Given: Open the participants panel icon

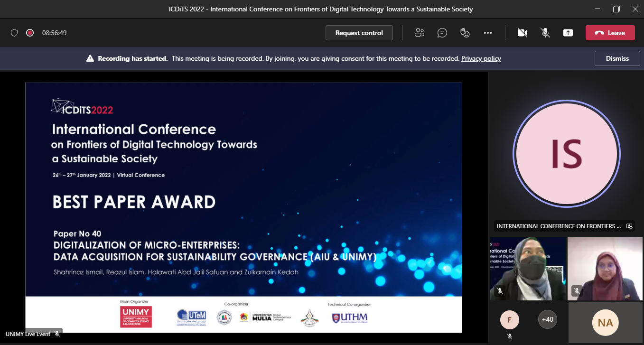Looking at the screenshot, I should (419, 33).
